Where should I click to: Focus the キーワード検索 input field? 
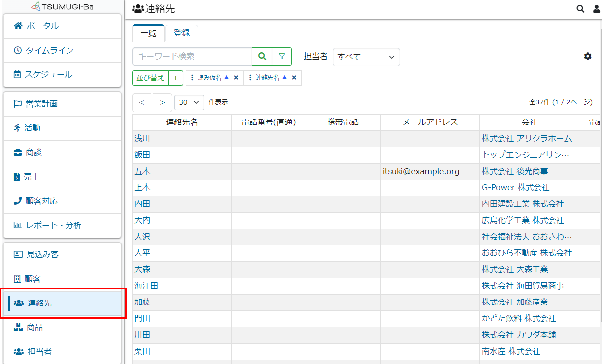point(192,57)
